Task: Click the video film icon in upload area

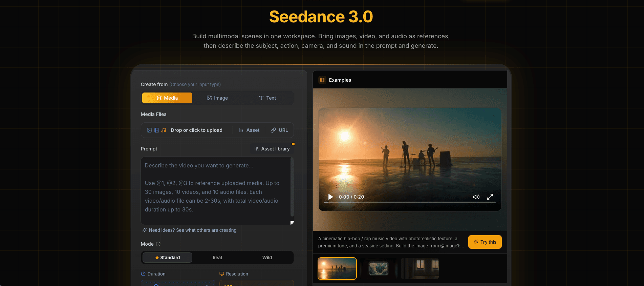Action: click(x=157, y=130)
